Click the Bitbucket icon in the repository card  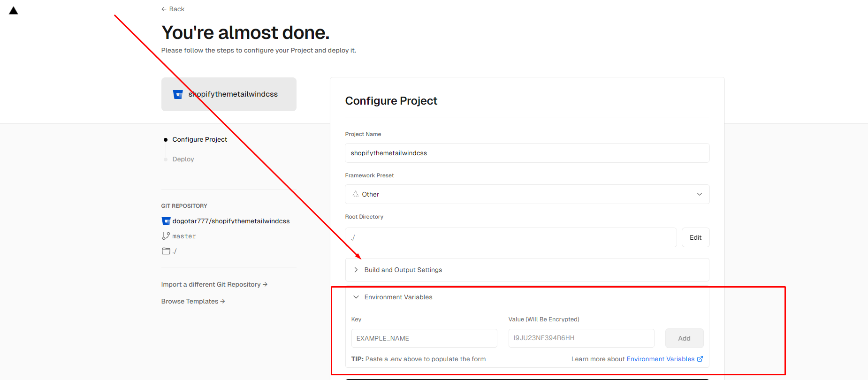(178, 94)
